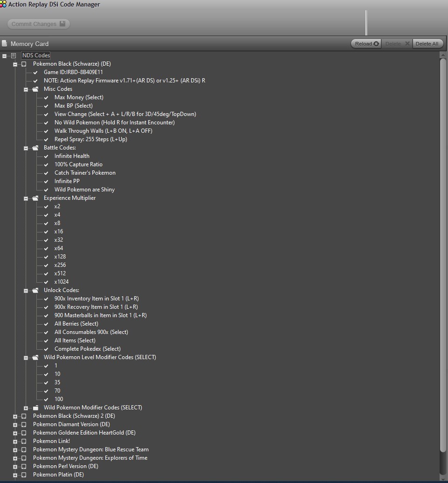Select the View Change code row
Image resolution: width=448 pixels, height=483 pixels.
tap(125, 114)
